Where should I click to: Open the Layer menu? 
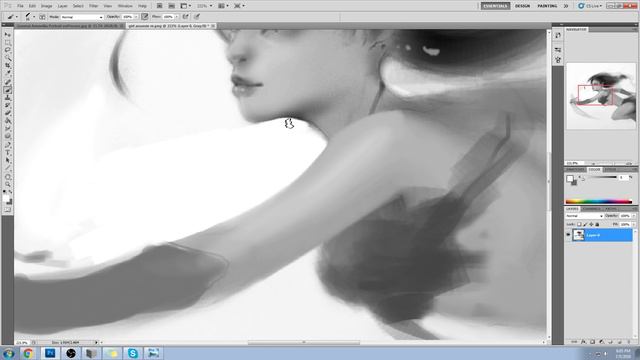[x=62, y=6]
